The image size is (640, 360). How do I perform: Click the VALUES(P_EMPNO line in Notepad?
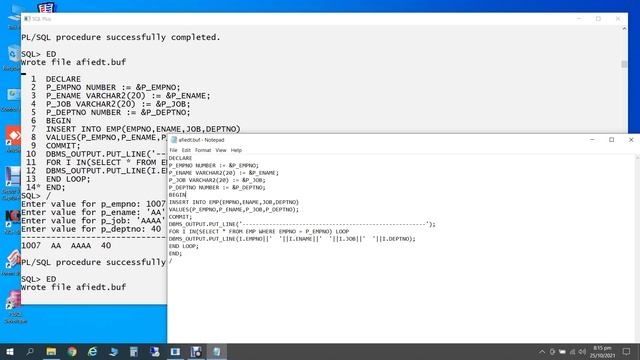click(234, 209)
